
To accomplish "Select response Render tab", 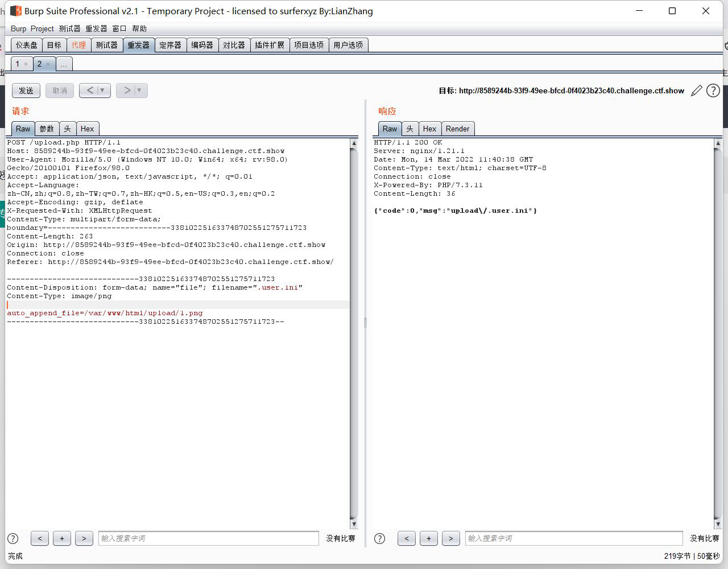I will click(x=458, y=129).
